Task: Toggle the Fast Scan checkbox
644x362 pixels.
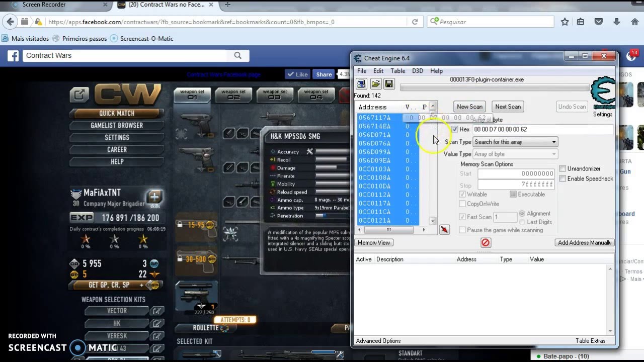Action: point(462,217)
